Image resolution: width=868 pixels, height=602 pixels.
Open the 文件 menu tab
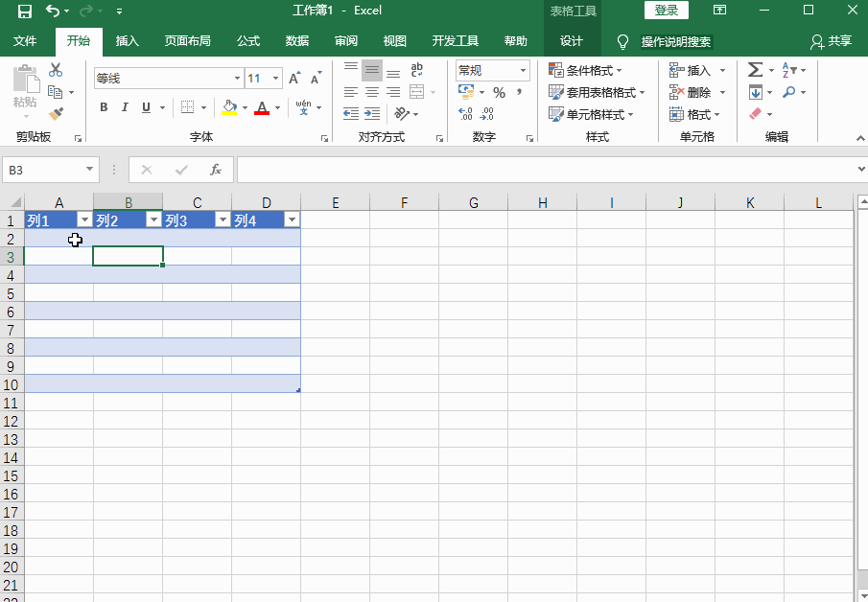(x=25, y=41)
